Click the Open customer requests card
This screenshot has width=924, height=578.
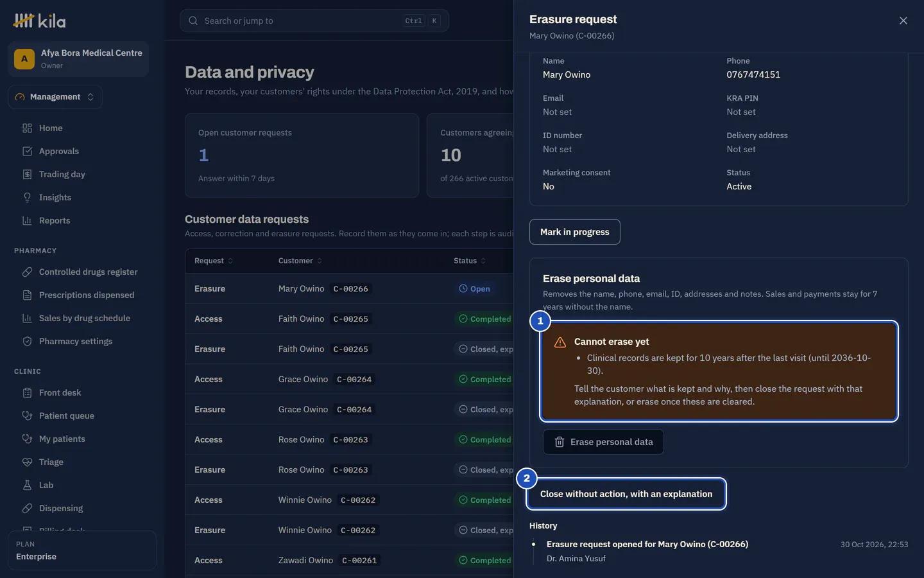tap(302, 155)
